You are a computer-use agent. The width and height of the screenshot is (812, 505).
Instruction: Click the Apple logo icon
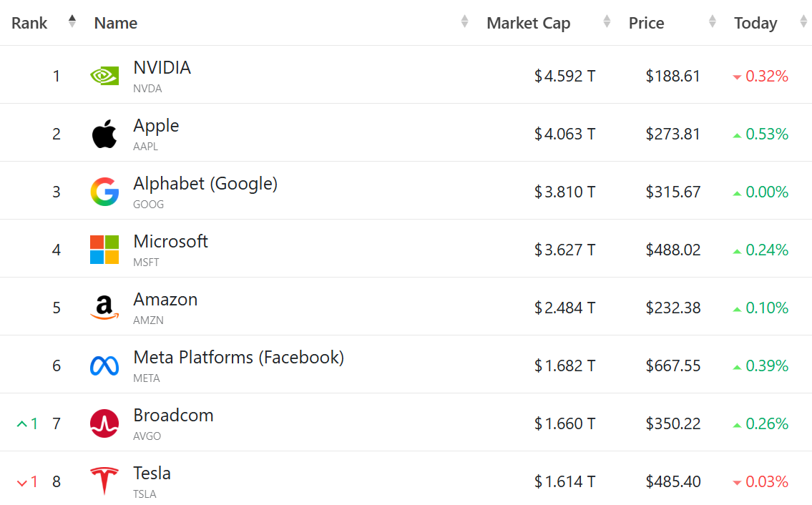(104, 134)
